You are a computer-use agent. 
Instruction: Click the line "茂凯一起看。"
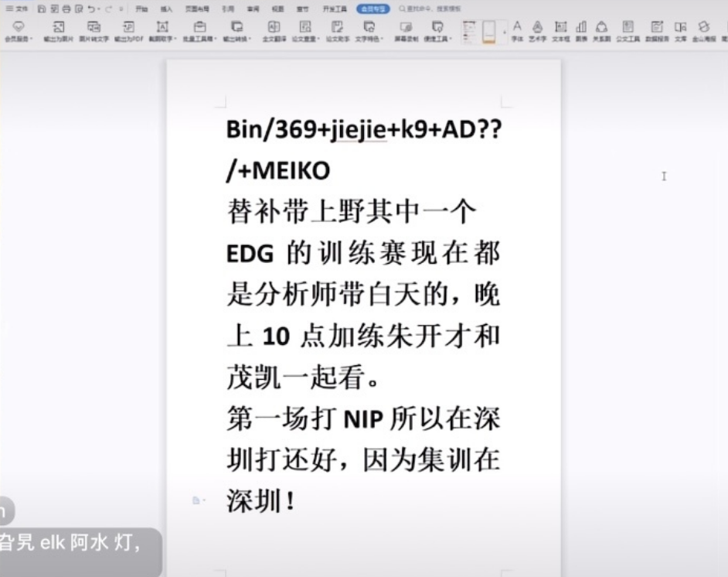pyautogui.click(x=303, y=377)
